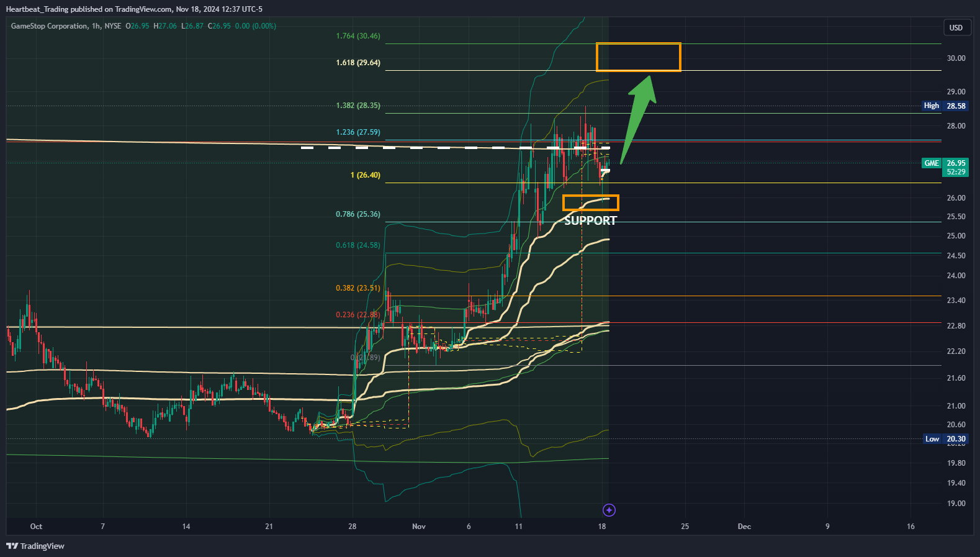Click the Nov label on the time axis
Image resolution: width=980 pixels, height=557 pixels.
419,527
